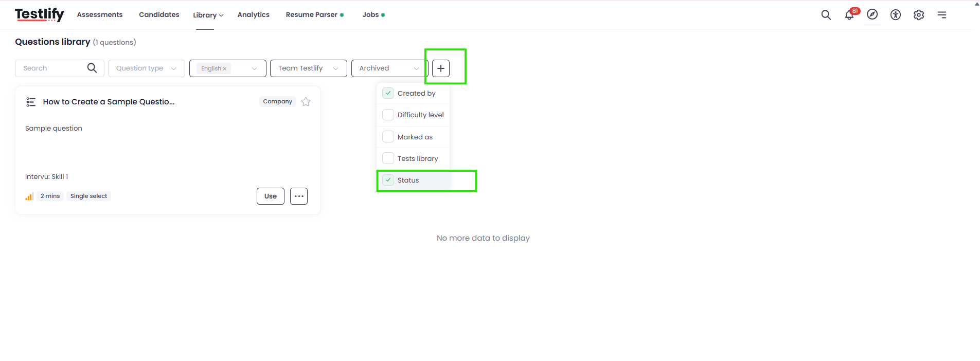
Task: Open the accessibility icon in header
Action: pyautogui.click(x=896, y=15)
